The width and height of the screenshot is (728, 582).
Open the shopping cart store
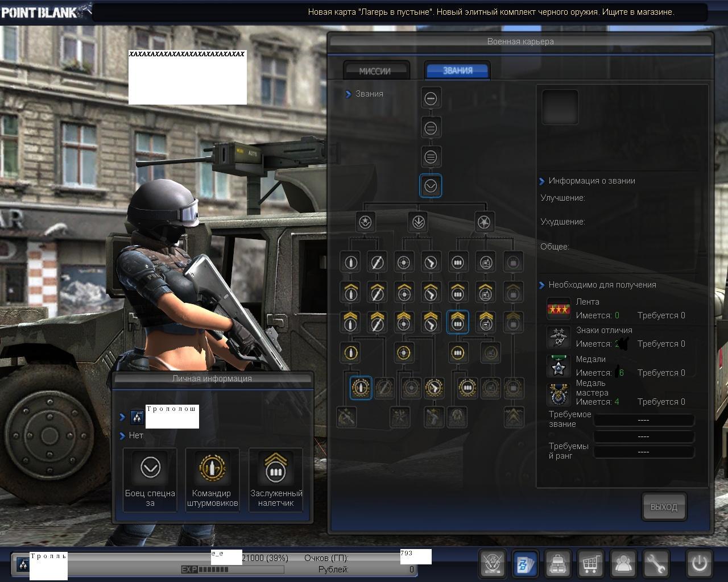click(x=590, y=563)
